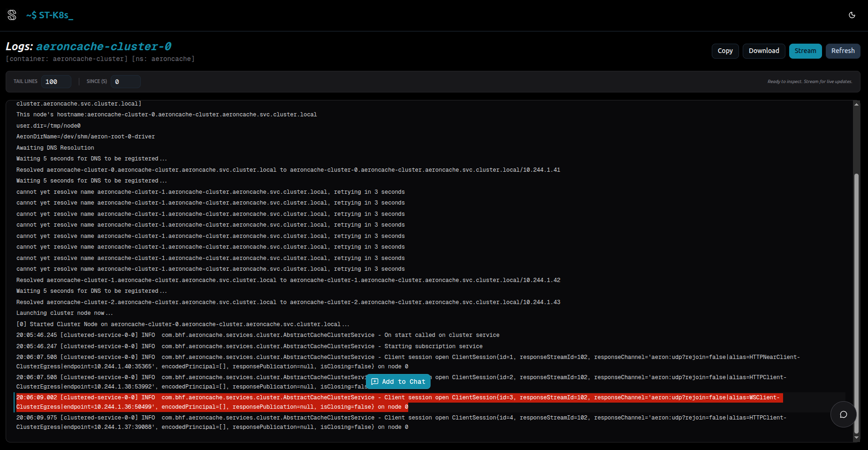This screenshot has width=868, height=450.
Task: Click the 'Starting subscription service' log line
Action: point(249,346)
